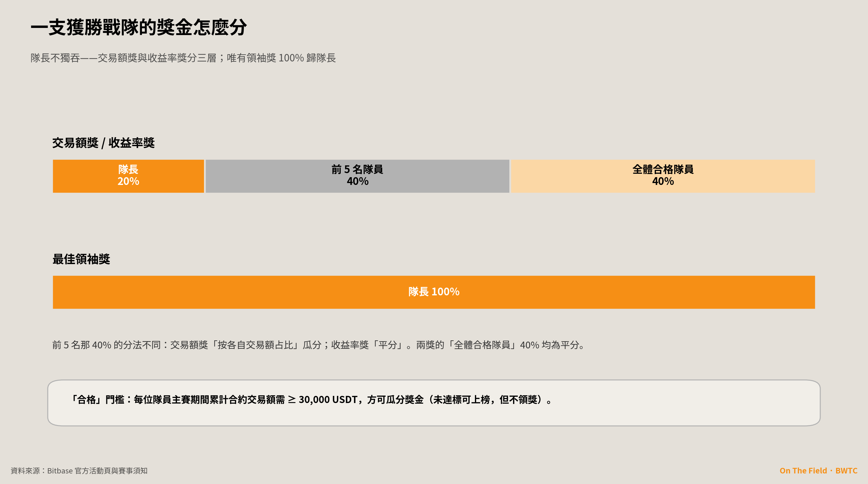Viewport: 868px width, 484px height.
Task: Click the subtitle starting with 隊長不獨吞
Action: pyautogui.click(x=183, y=58)
